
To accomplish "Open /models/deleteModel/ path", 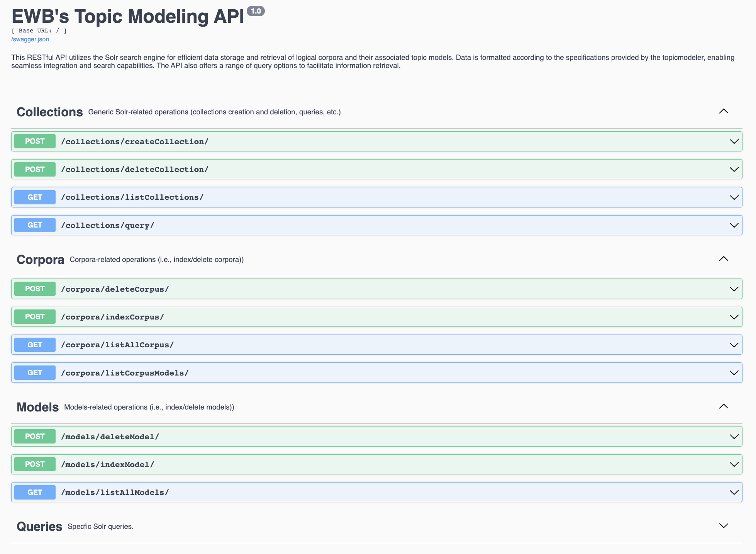I will (110, 437).
